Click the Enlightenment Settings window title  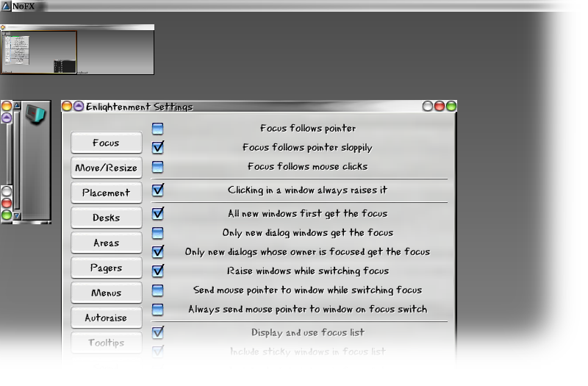(139, 107)
